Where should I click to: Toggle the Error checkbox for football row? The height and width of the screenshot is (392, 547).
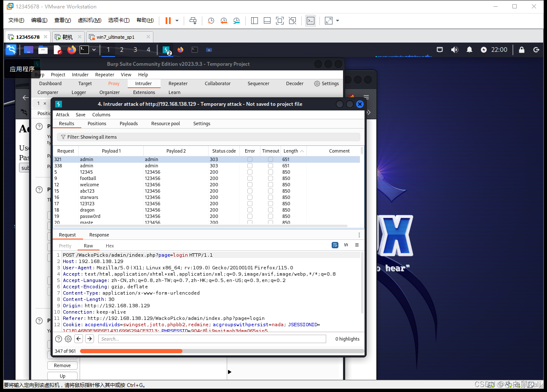[250, 178]
